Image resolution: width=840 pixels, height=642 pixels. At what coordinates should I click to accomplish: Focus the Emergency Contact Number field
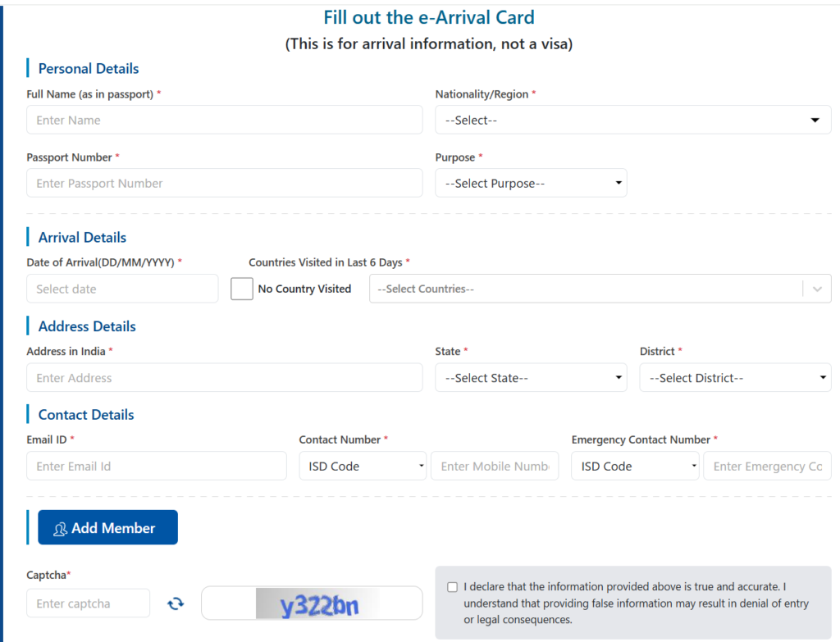(x=767, y=467)
